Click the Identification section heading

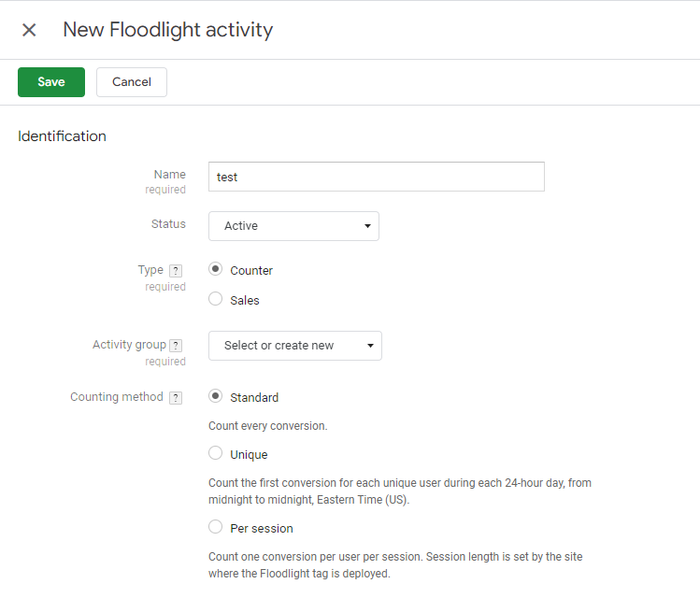pyautogui.click(x=62, y=136)
